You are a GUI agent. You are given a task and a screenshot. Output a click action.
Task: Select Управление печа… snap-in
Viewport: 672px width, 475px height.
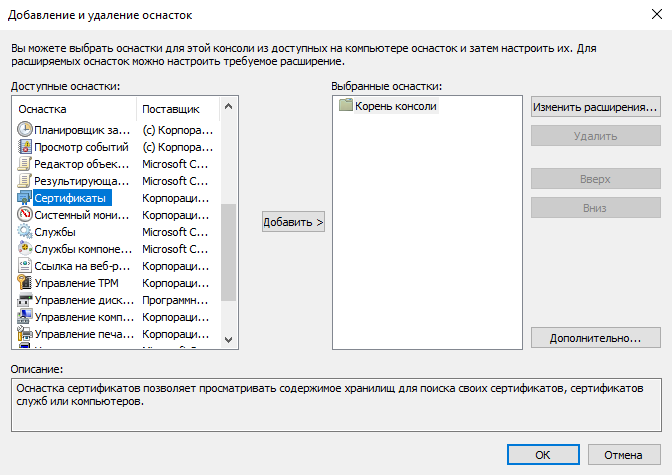pyautogui.click(x=116, y=334)
